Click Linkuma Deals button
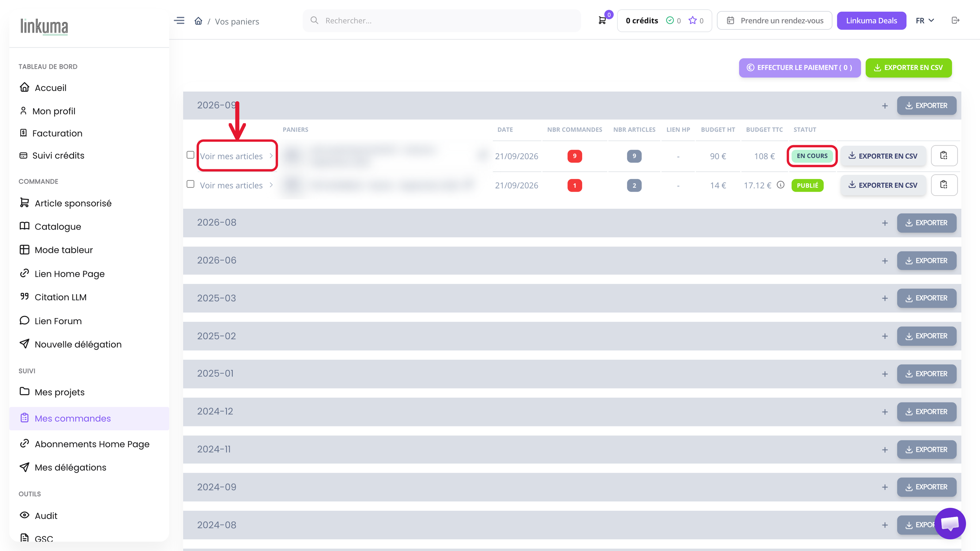Viewport: 980px width, 551px height. 871,21
